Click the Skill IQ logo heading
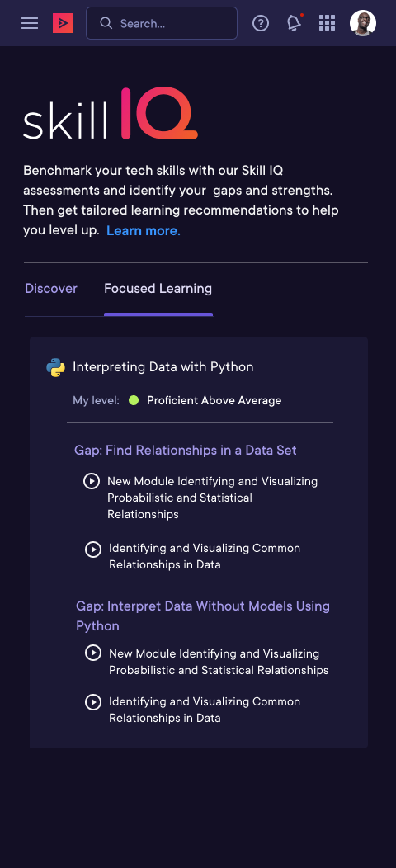 pos(111,114)
